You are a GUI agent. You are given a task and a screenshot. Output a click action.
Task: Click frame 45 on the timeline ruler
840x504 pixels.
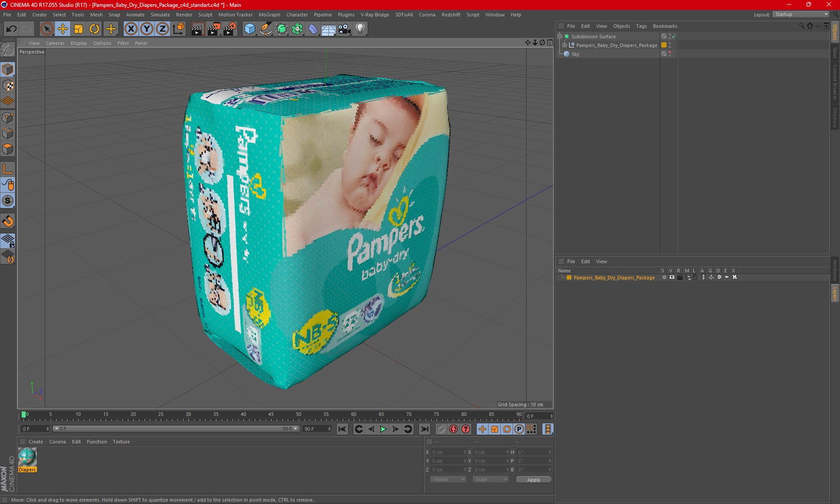271,415
